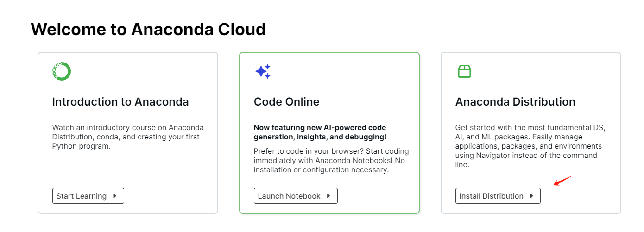This screenshot has width=644, height=232.
Task: Click the green package box icon
Action: tap(464, 71)
